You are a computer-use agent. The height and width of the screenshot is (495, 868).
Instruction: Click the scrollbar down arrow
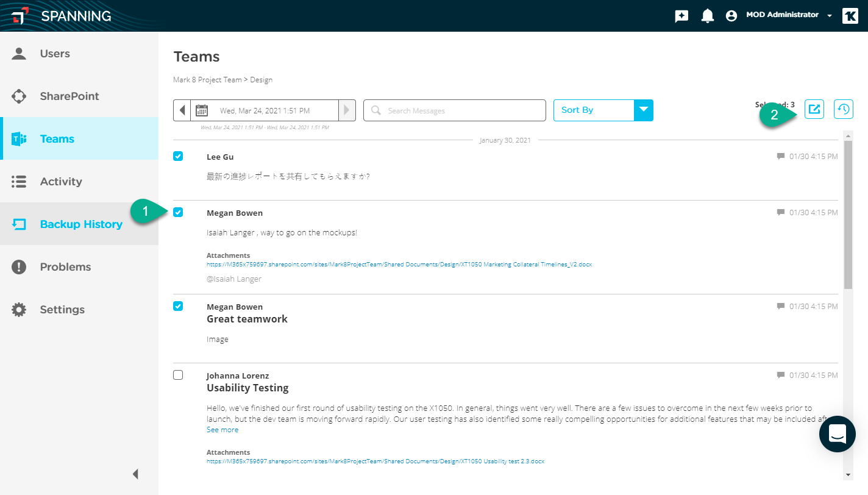tap(848, 474)
